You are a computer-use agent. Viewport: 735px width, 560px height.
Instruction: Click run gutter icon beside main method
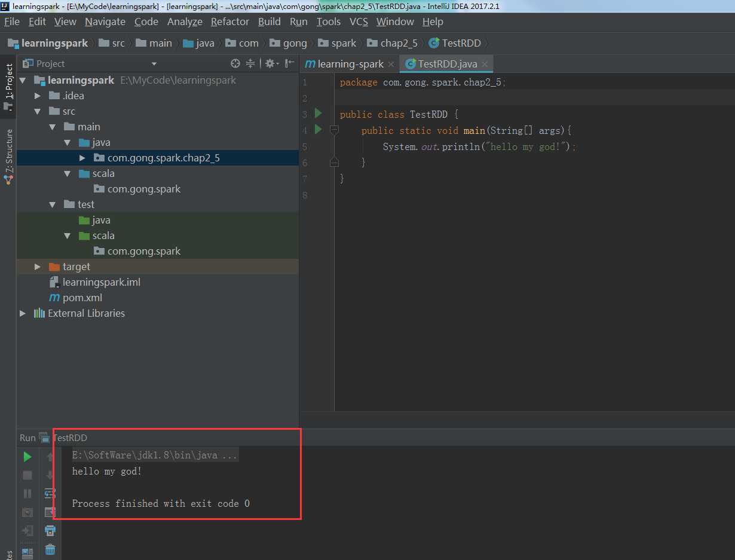coord(318,129)
